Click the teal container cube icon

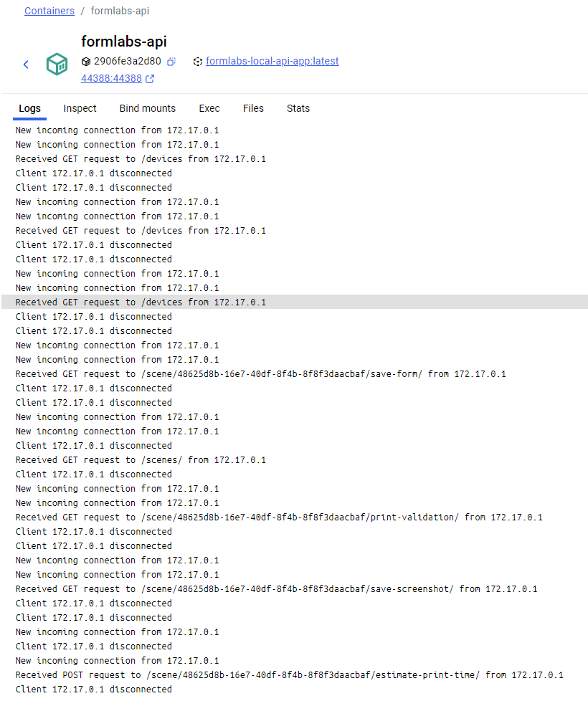[x=57, y=64]
